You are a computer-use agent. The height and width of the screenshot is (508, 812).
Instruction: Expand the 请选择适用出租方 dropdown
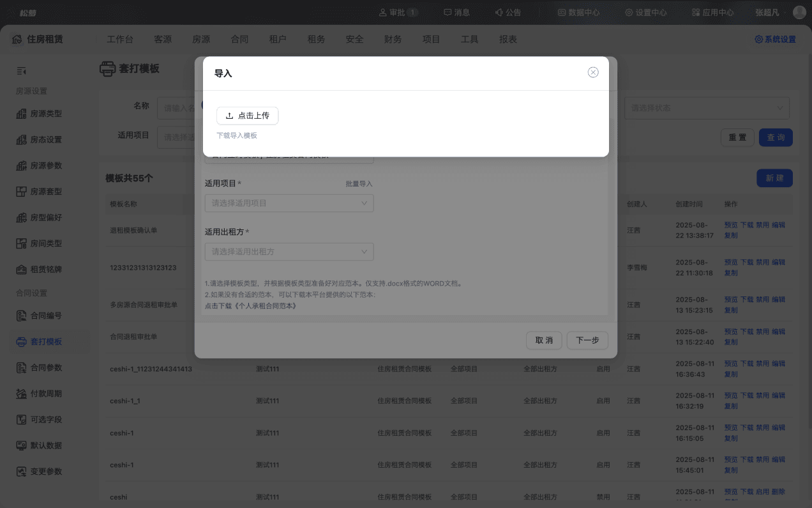(289, 252)
